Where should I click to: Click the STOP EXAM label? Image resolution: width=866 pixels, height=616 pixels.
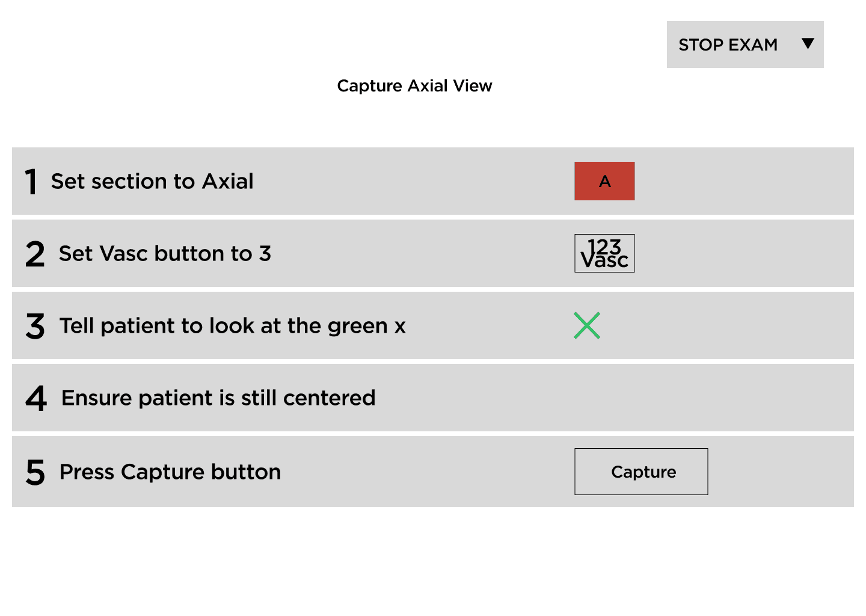point(728,45)
